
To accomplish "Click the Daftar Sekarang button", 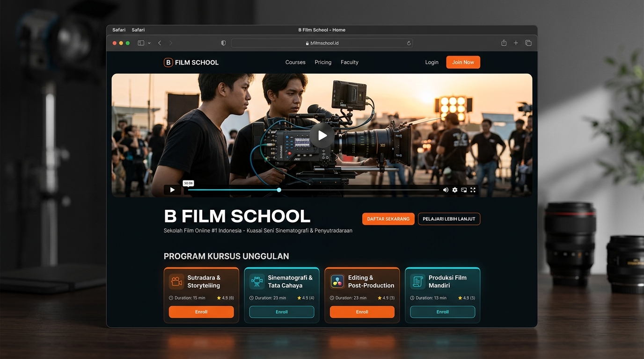I will [388, 219].
